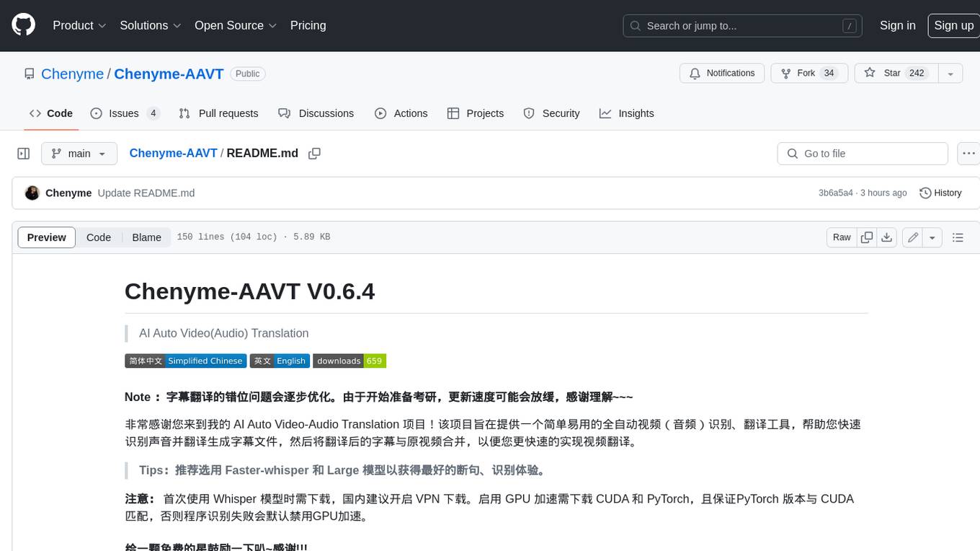
Task: Open the Chenyme commit author link
Action: 68,193
